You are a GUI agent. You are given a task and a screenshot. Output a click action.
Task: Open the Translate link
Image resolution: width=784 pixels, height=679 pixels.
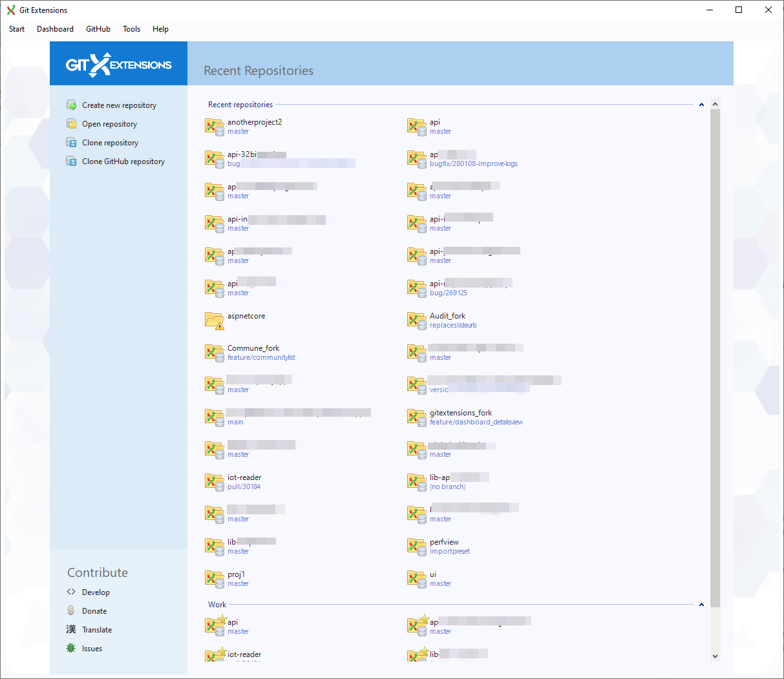tap(97, 630)
